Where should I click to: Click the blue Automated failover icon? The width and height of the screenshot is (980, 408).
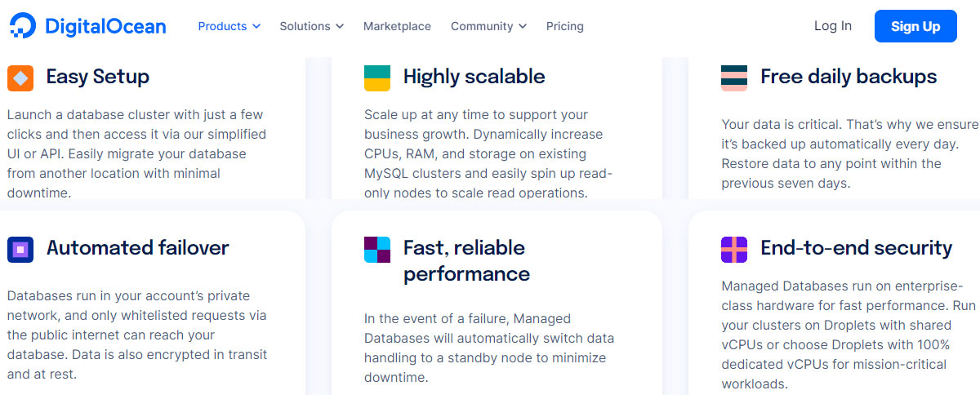tap(20, 249)
